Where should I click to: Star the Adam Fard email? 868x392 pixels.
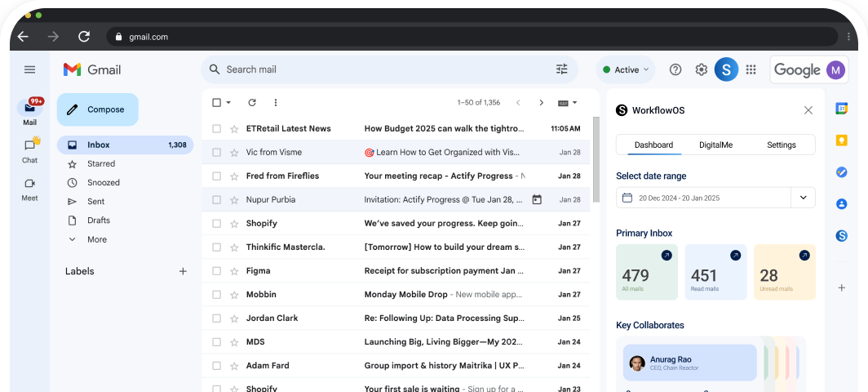click(234, 366)
